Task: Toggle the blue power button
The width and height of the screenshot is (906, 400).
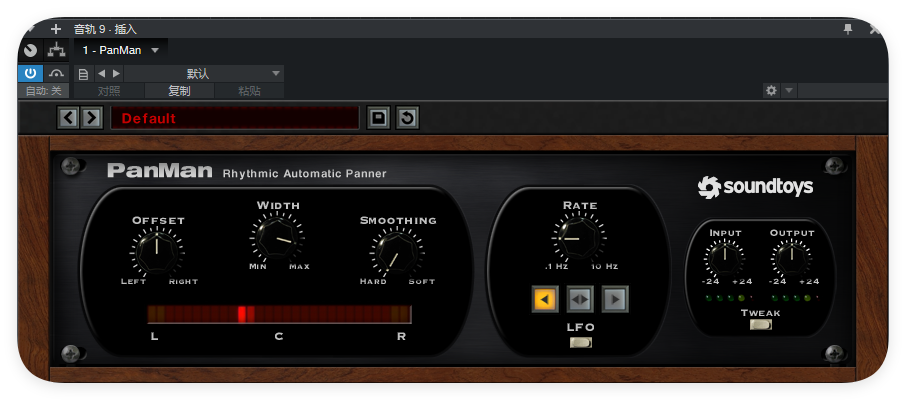Action: 31,73
